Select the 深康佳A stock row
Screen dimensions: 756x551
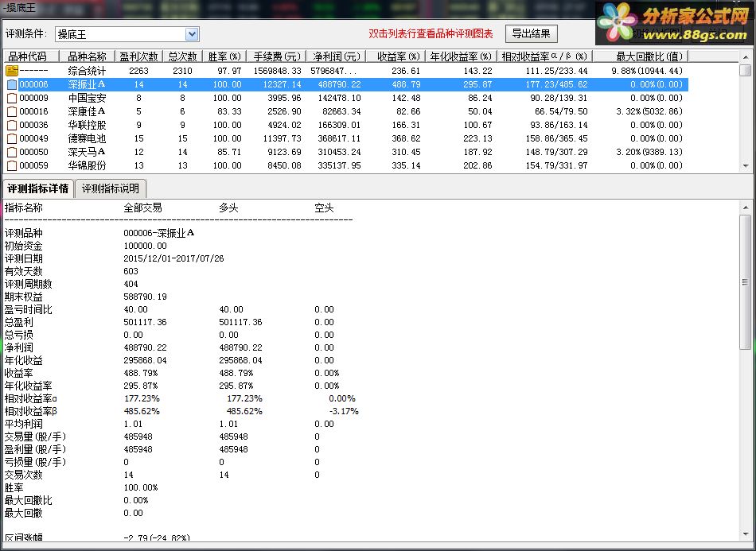tap(345, 111)
